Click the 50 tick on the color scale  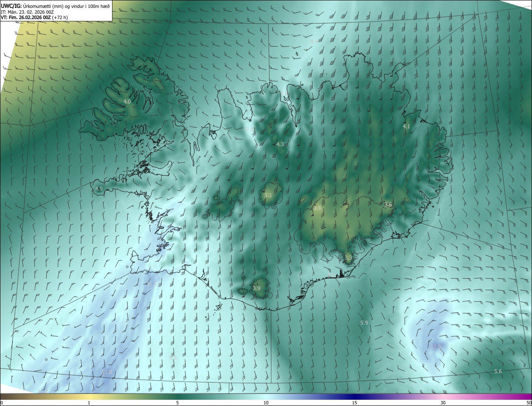[529, 403]
